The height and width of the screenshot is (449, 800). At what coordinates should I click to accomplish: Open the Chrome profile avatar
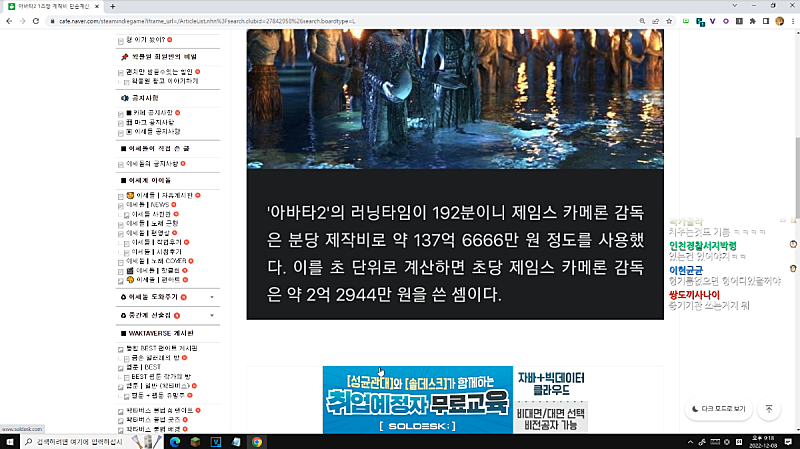pyautogui.click(x=779, y=21)
